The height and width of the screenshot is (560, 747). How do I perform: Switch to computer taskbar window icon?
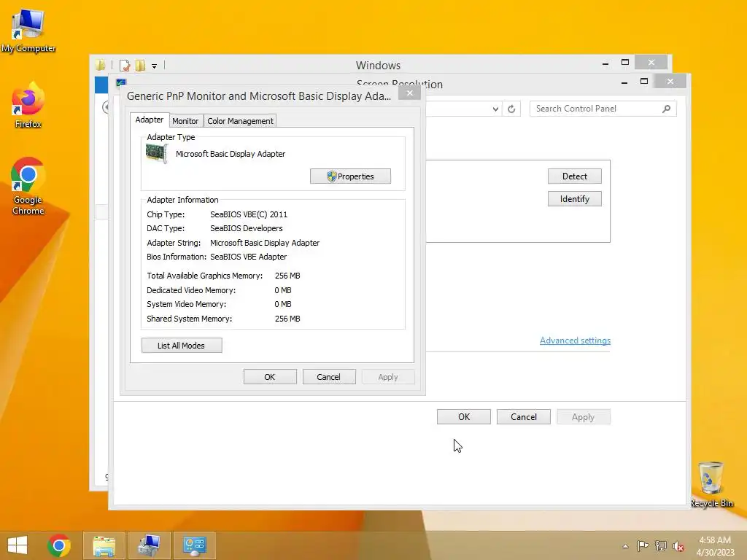coord(149,545)
